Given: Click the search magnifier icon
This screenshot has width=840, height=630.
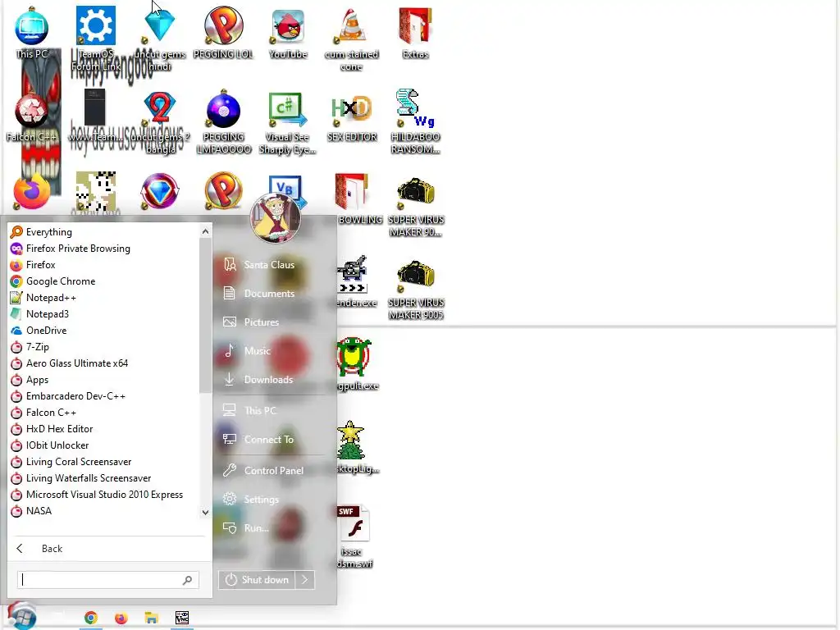Looking at the screenshot, I should [x=188, y=580].
